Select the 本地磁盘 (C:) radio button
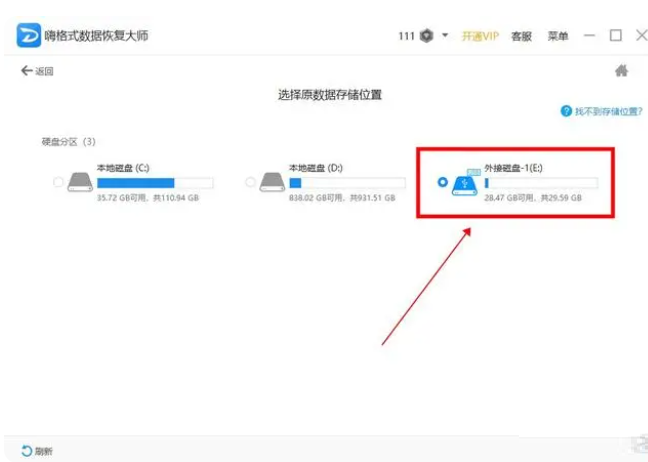The height and width of the screenshot is (462, 648). pos(58,182)
